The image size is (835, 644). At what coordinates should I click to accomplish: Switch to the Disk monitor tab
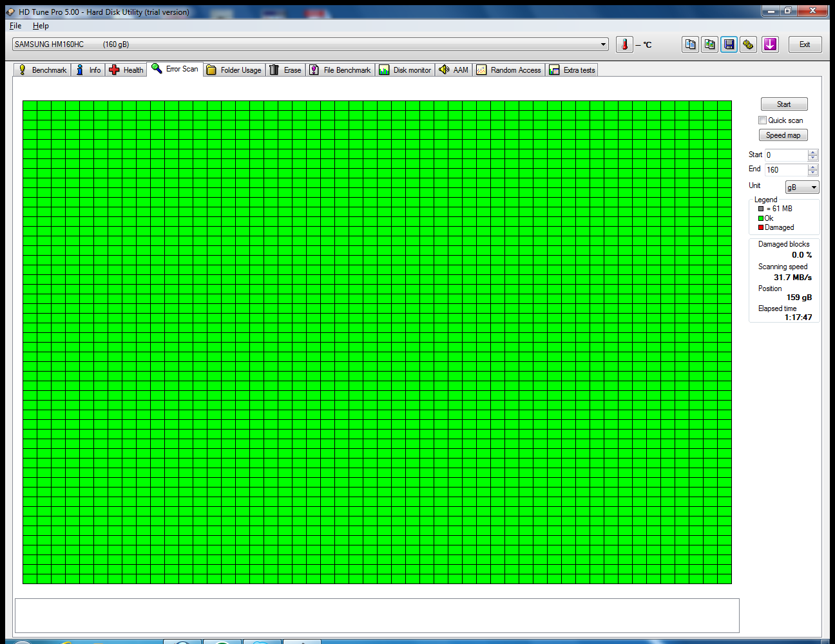405,70
